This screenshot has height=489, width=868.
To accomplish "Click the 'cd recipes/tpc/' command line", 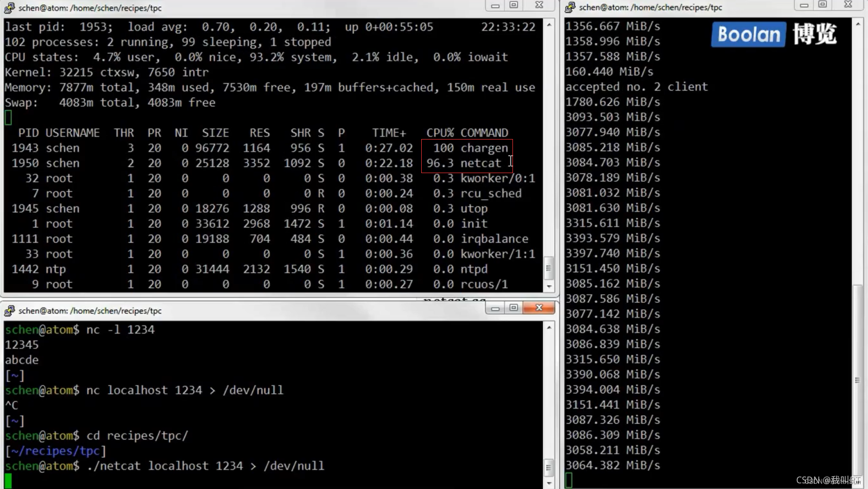I will pos(137,436).
